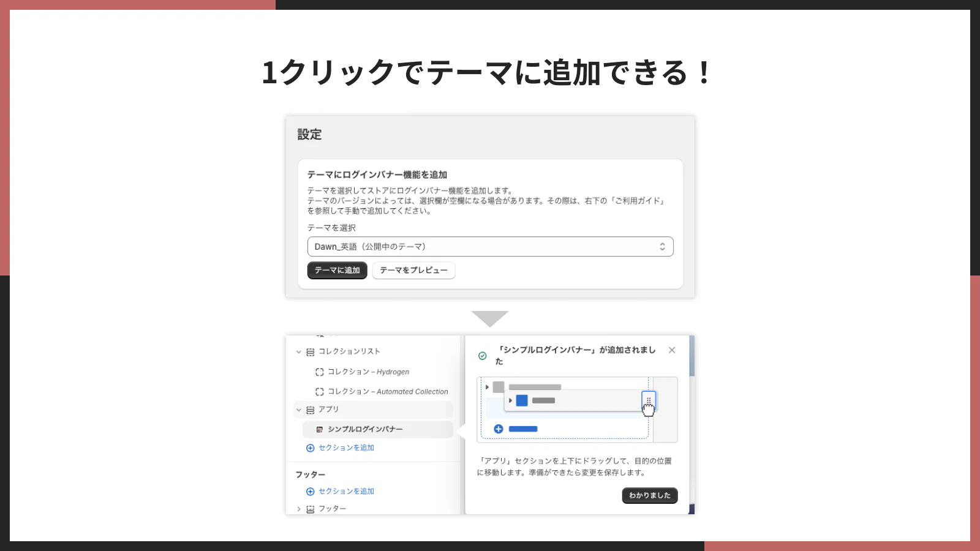Screen dimensions: 980x551
Task: Click the Automated Collection block icon
Action: click(319, 391)
